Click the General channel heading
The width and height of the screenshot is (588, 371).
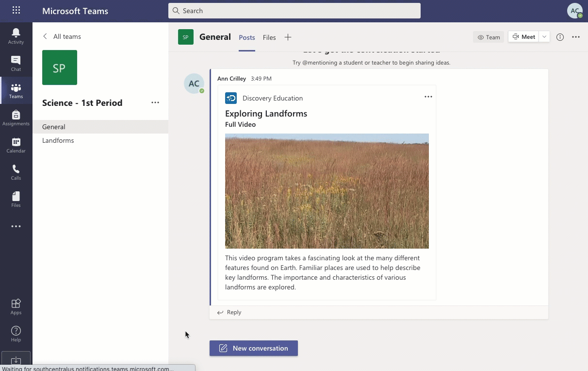(215, 37)
